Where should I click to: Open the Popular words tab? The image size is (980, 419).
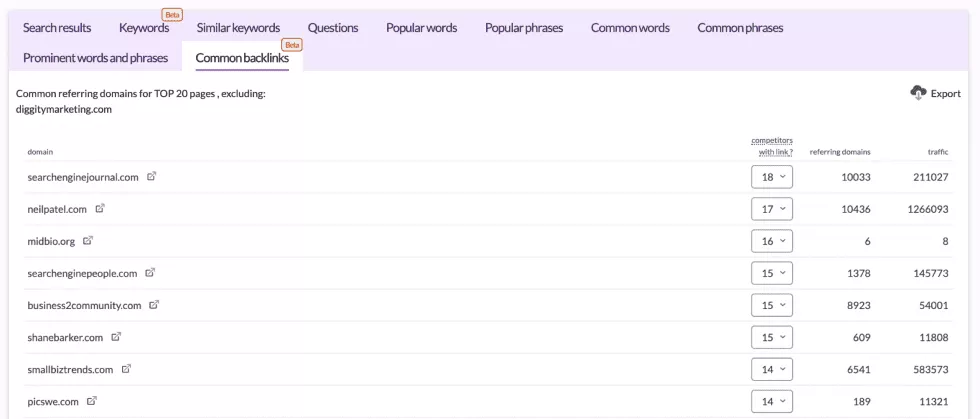(x=421, y=28)
